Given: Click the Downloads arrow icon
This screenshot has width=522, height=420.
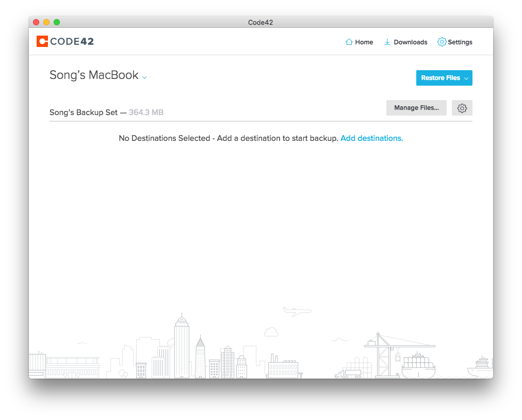Looking at the screenshot, I should pyautogui.click(x=387, y=42).
